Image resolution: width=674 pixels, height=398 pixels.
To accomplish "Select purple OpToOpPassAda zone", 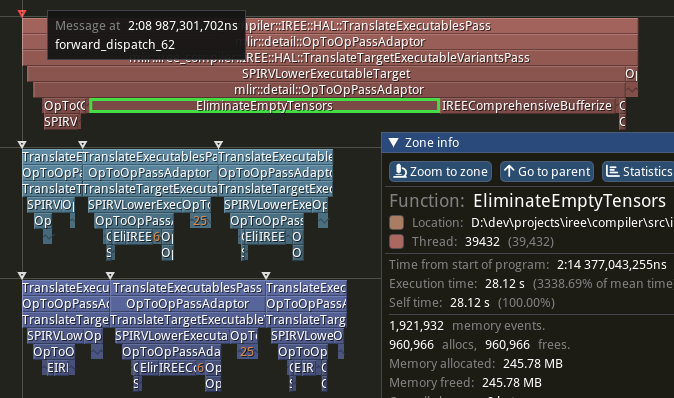I will [171, 352].
